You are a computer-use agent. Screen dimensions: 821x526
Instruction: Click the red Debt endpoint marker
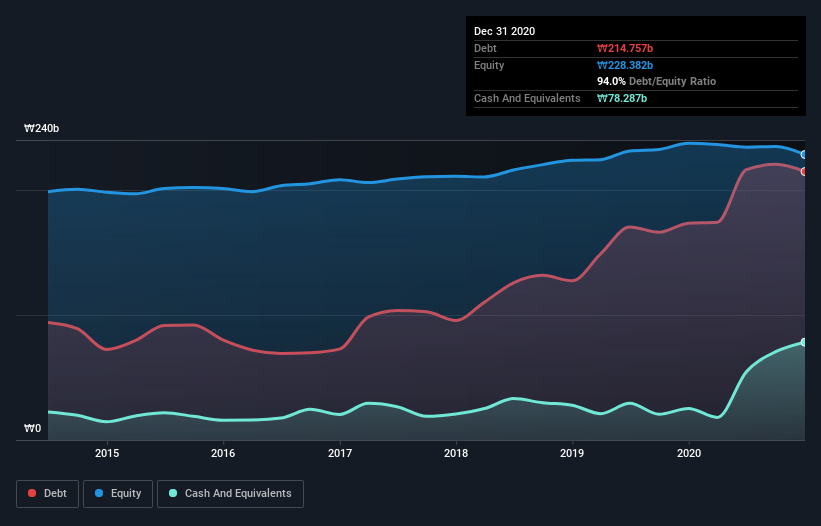(804, 172)
